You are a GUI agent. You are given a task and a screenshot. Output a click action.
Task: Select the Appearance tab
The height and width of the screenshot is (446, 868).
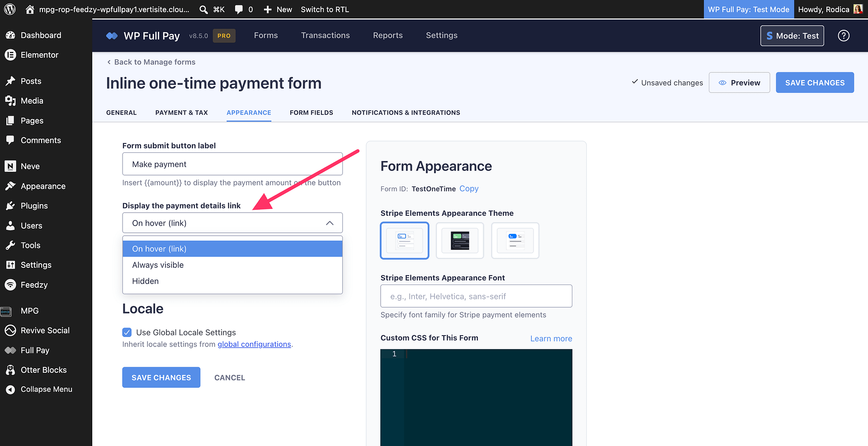[249, 113]
